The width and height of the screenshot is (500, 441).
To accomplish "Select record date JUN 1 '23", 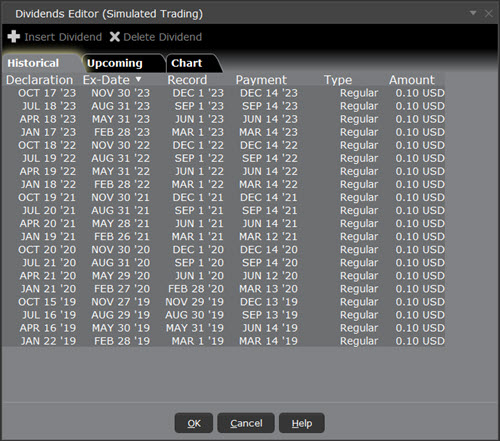I will click(x=199, y=119).
